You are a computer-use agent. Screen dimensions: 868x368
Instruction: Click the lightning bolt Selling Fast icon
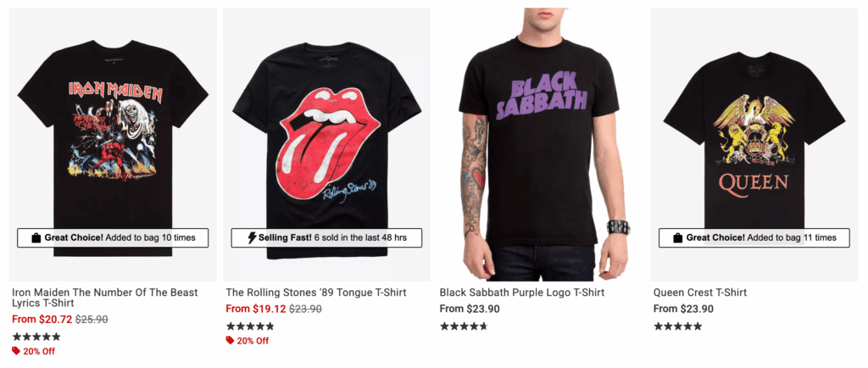(252, 238)
